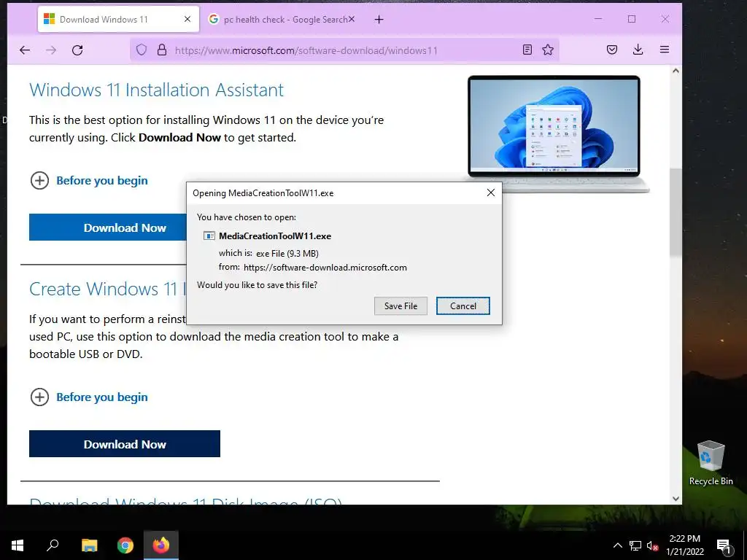This screenshot has height=560, width=747.
Task: Open the tracking protection shield icon
Action: tap(142, 50)
